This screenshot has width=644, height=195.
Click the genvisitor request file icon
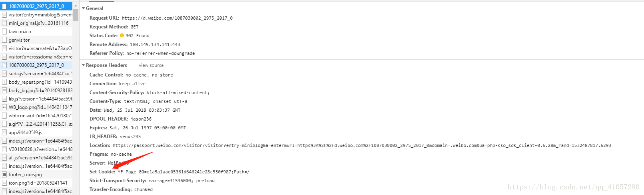pos(4,40)
